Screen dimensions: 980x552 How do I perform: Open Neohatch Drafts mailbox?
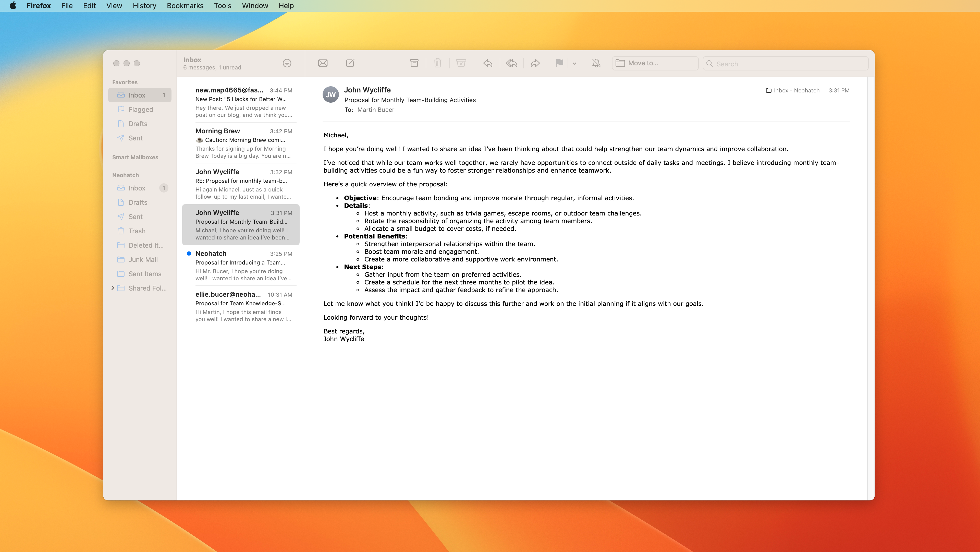(x=140, y=202)
